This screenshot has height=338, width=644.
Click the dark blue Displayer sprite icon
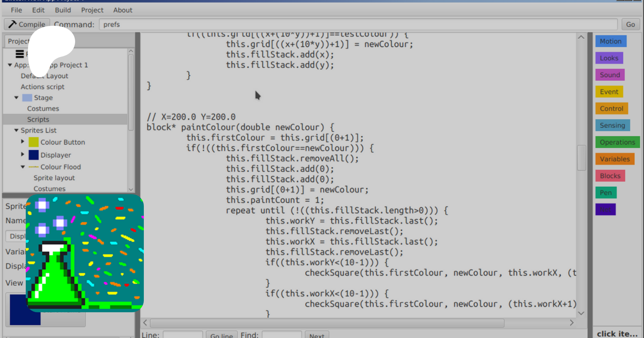tap(34, 155)
